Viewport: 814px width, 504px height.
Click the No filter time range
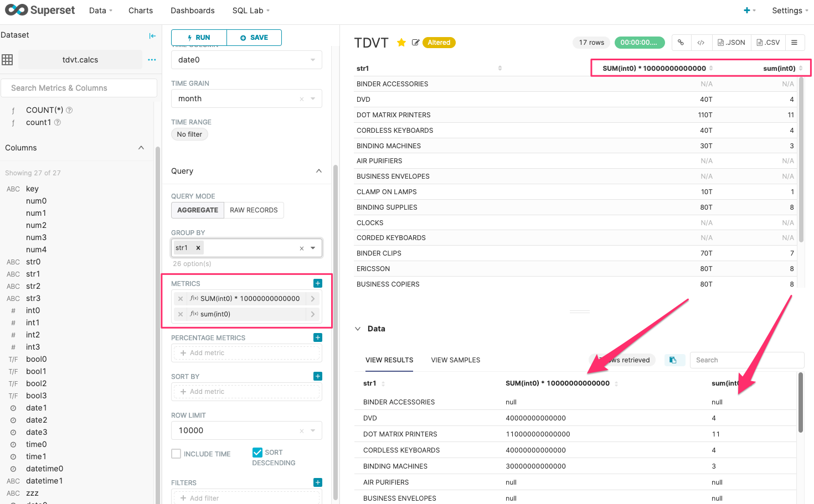pos(189,134)
